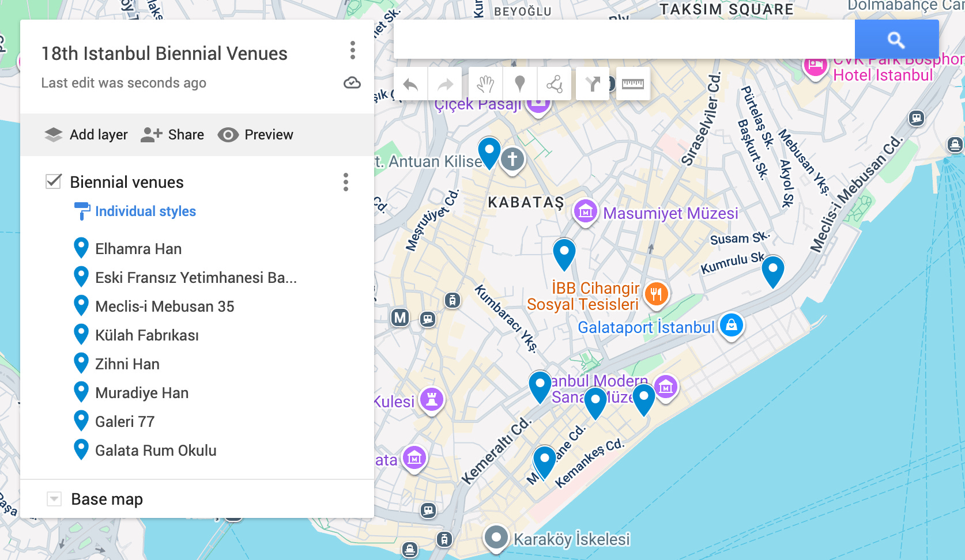Click the blue pin below Masumiyet Müzesi
965x560 pixels.
[564, 254]
